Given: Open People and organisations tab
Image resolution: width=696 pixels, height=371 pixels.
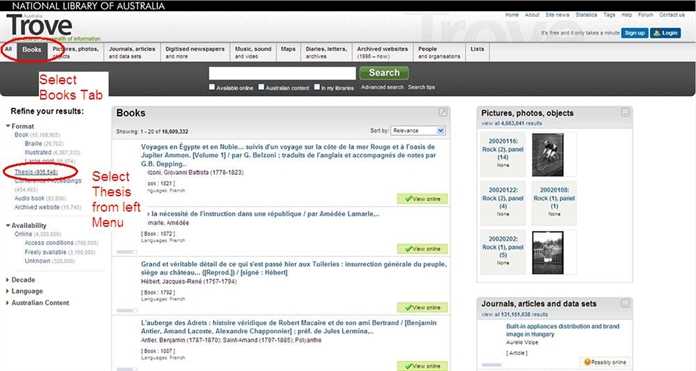Looking at the screenshot, I should (x=439, y=52).
